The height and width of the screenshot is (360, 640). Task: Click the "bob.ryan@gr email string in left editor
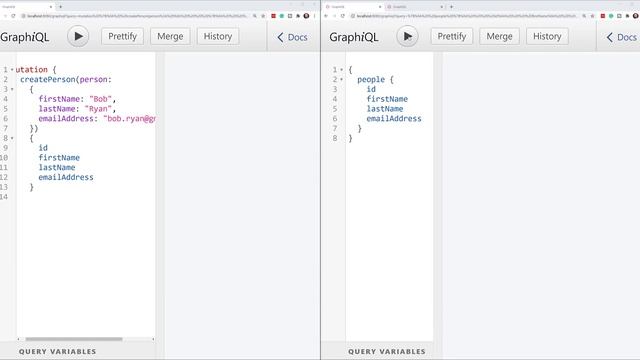(x=129, y=119)
